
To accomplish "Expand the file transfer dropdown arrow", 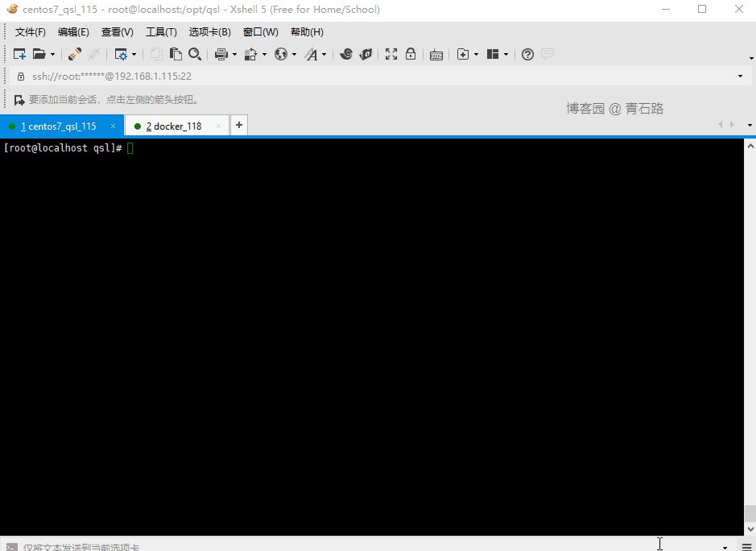I will point(264,55).
